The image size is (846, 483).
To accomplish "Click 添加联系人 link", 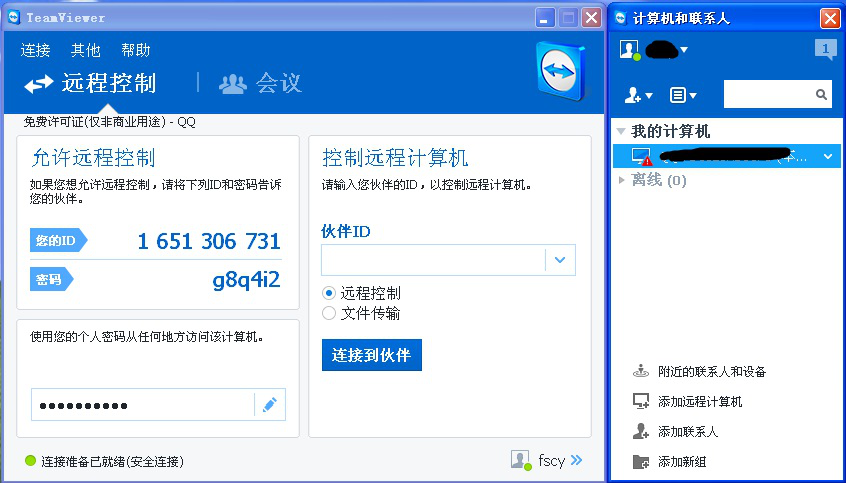I will [x=688, y=432].
